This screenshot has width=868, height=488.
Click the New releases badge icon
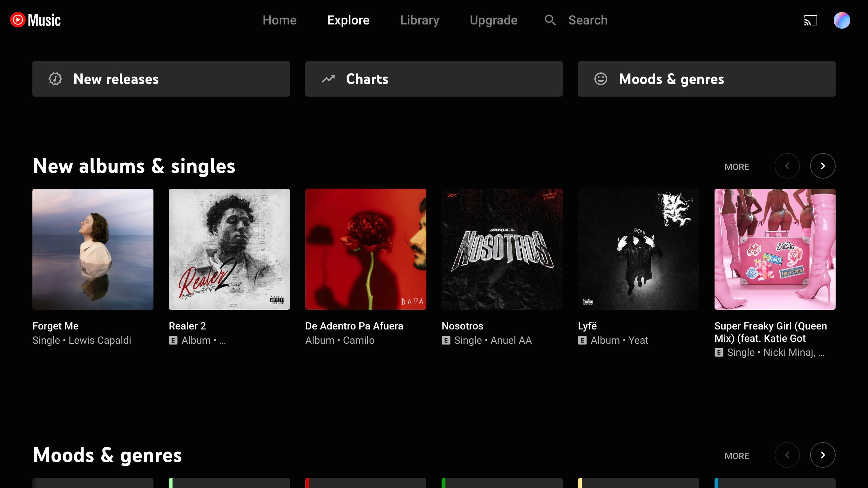[x=55, y=79]
